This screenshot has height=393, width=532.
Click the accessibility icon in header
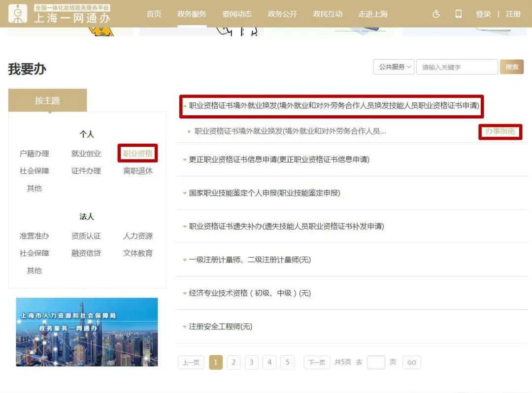[x=436, y=14]
